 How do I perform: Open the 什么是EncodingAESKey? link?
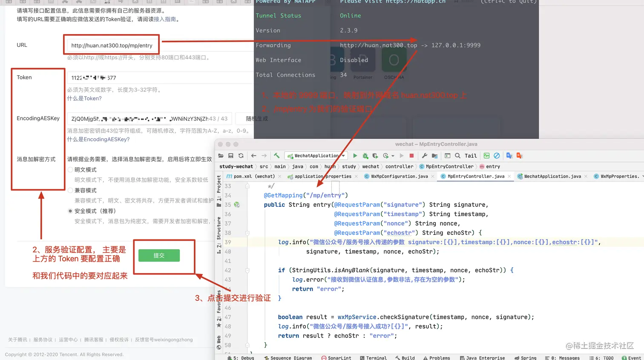(x=98, y=139)
